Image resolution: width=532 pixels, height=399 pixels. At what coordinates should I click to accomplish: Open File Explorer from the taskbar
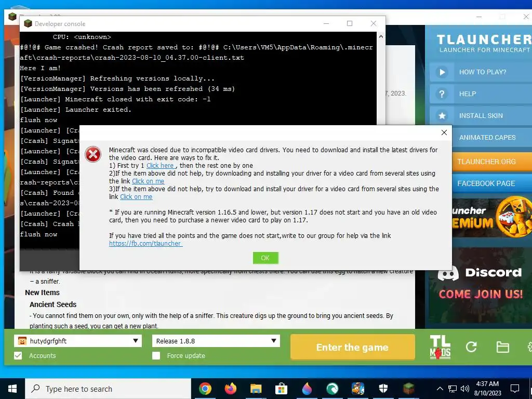[256, 389]
